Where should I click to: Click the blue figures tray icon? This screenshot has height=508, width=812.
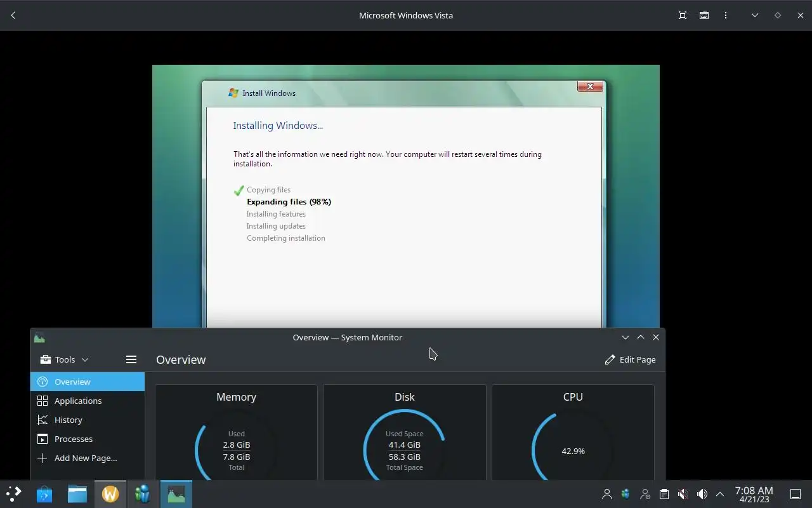[626, 494]
